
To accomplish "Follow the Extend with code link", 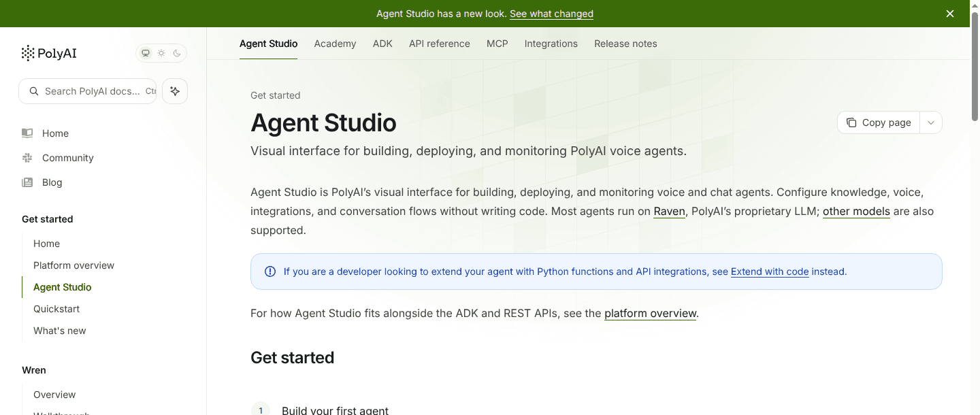I will [770, 271].
